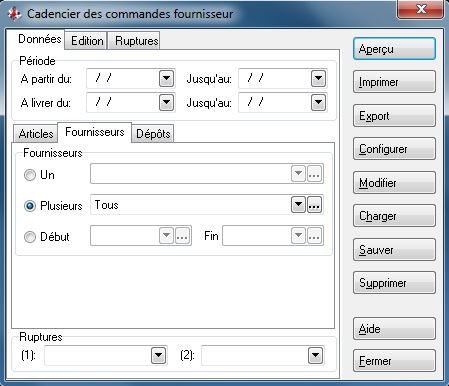This screenshot has height=386, width=449.
Task: Expand the Plusieurs Tous dropdown arrow
Action: coord(298,205)
